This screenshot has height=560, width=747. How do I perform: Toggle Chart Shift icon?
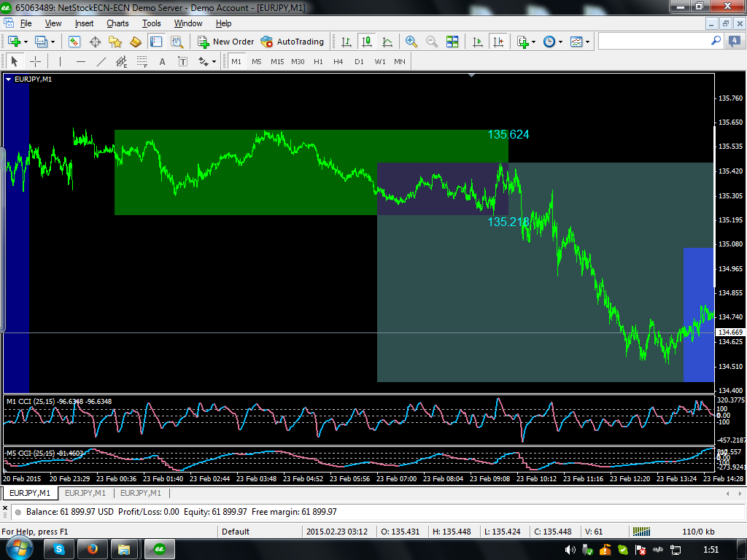(498, 42)
